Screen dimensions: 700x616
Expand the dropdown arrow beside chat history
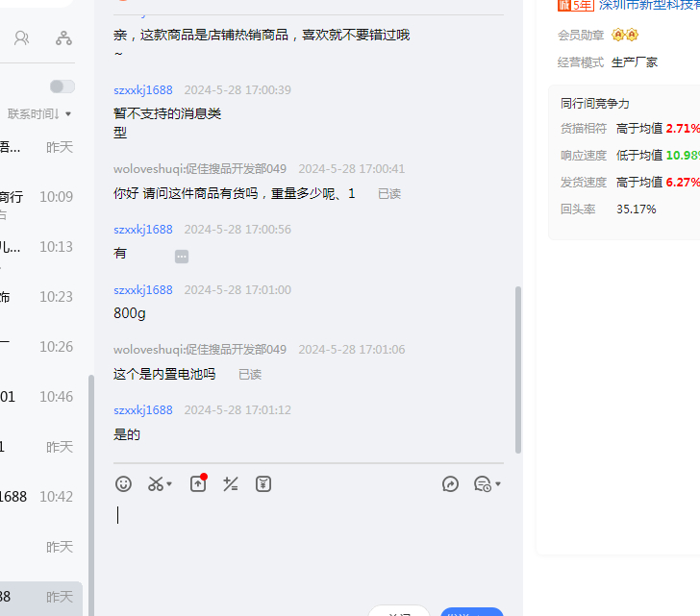[x=498, y=484]
